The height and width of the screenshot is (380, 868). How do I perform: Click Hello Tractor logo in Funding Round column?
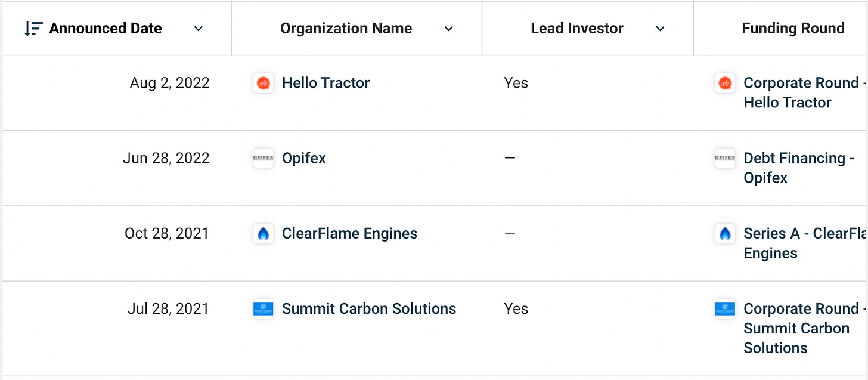click(x=725, y=84)
